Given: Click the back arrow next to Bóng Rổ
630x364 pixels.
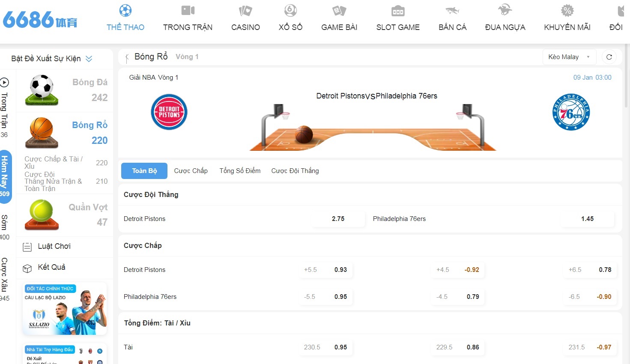Looking at the screenshot, I should (x=127, y=57).
